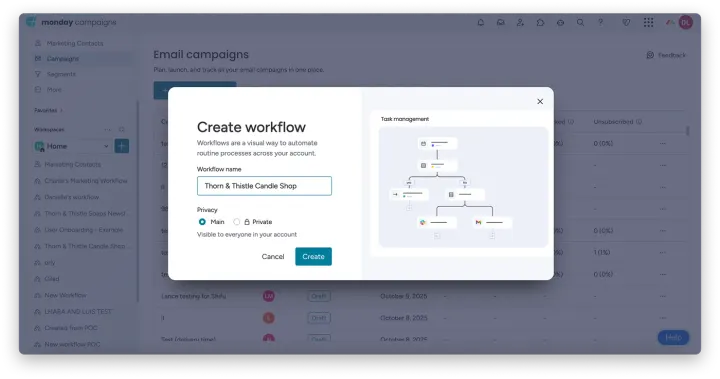The width and height of the screenshot is (720, 379).
Task: Click the Unsubscribed column header
Action: [613, 122]
